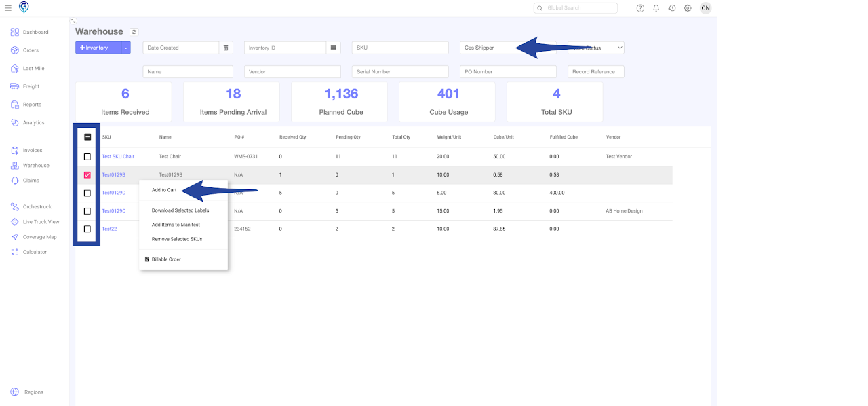
Task: Toggle the select-all header checkbox
Action: coord(87,137)
